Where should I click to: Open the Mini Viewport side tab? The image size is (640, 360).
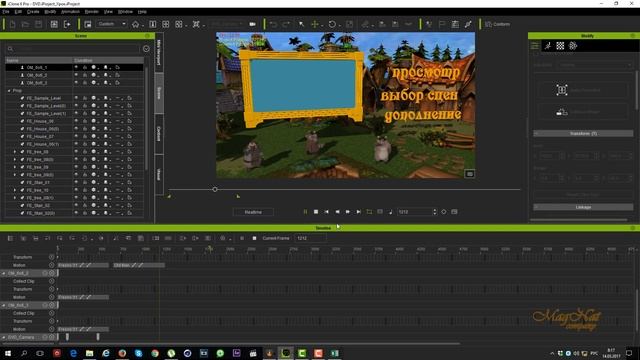pyautogui.click(x=159, y=53)
